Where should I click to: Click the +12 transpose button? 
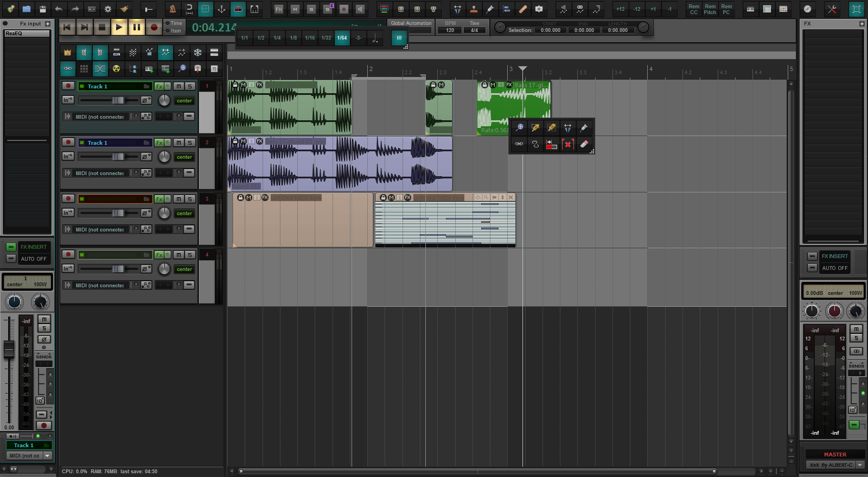620,9
